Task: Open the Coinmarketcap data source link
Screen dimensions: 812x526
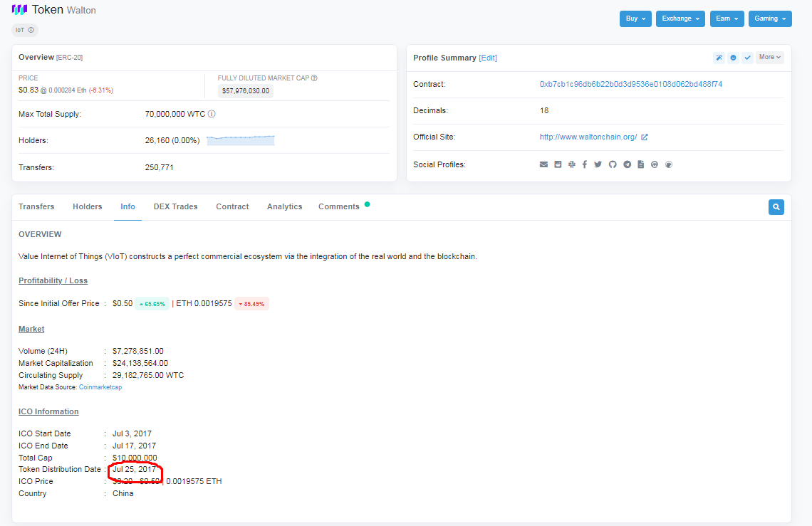Action: click(100, 387)
